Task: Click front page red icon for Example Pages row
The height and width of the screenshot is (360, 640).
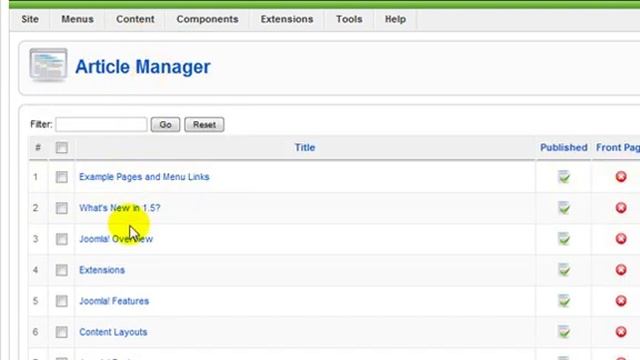Action: click(621, 177)
